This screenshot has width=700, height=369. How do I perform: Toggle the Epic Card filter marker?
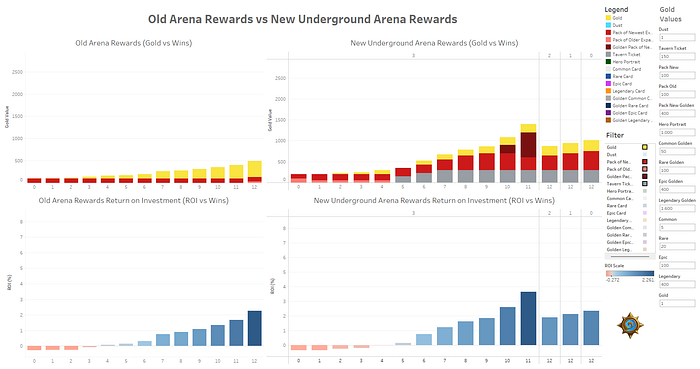click(645, 213)
